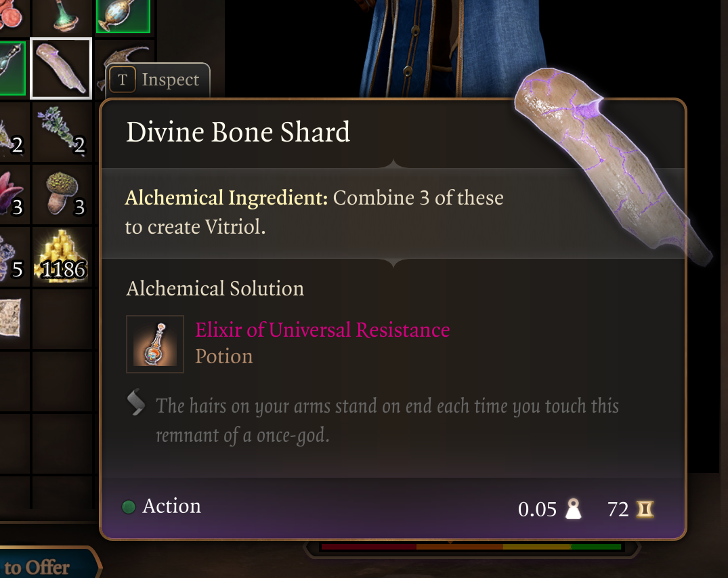Click the large Divine Bone Shard preview image
The image size is (728, 578).
click(613, 165)
